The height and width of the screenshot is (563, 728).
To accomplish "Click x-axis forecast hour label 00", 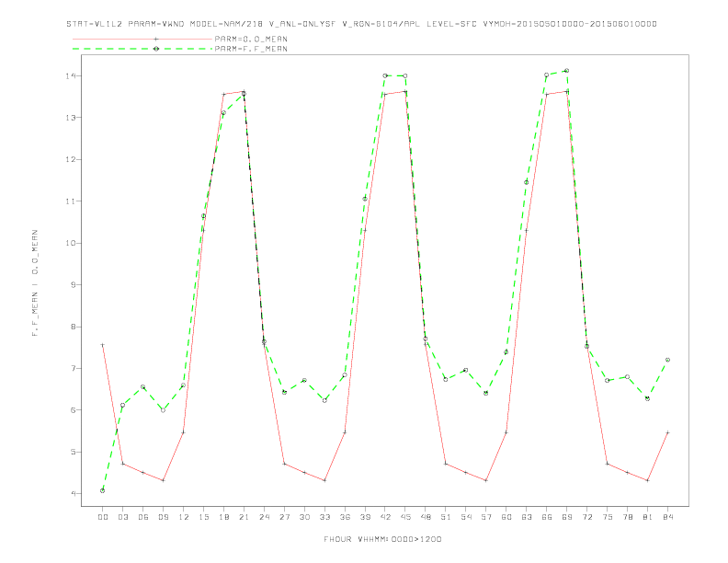I will click(x=103, y=517).
